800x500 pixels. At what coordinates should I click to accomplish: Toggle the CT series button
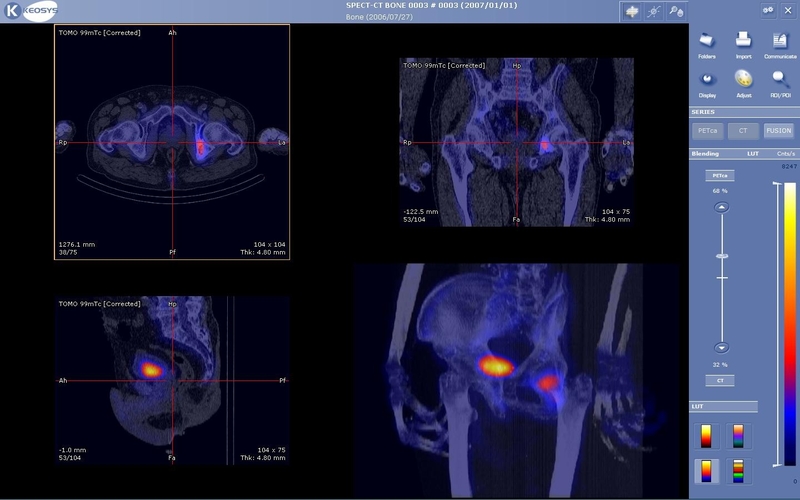[x=742, y=131]
